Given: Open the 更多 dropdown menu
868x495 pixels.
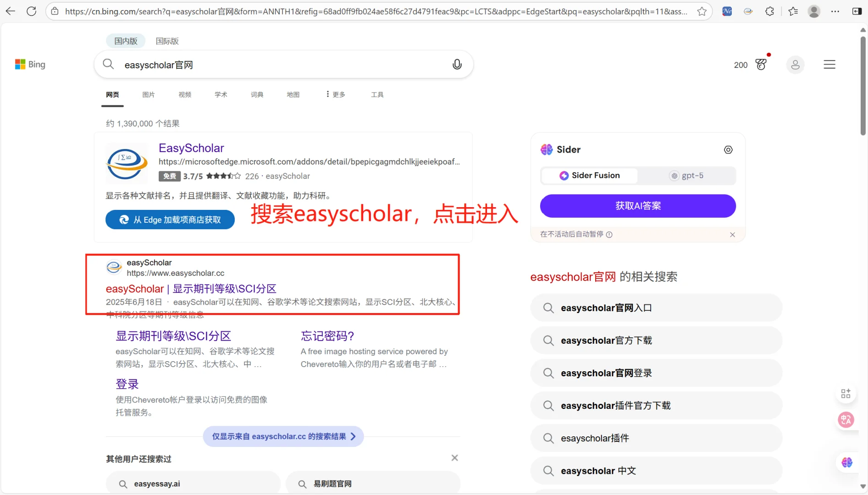Looking at the screenshot, I should 335,94.
